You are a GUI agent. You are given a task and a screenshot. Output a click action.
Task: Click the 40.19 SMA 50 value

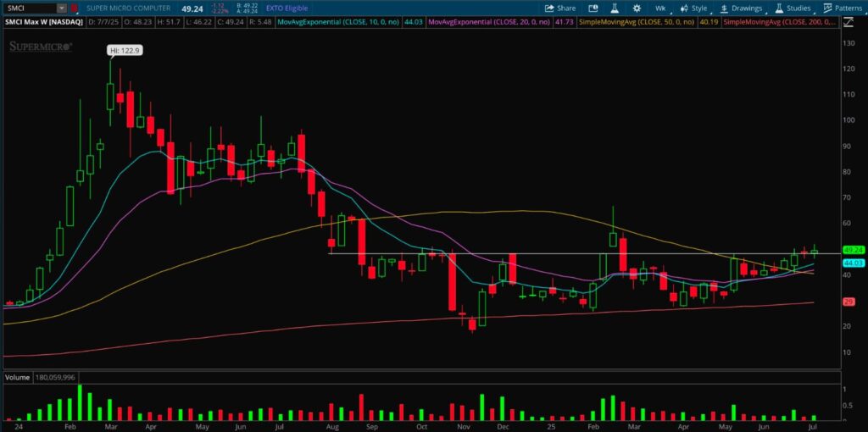point(709,22)
